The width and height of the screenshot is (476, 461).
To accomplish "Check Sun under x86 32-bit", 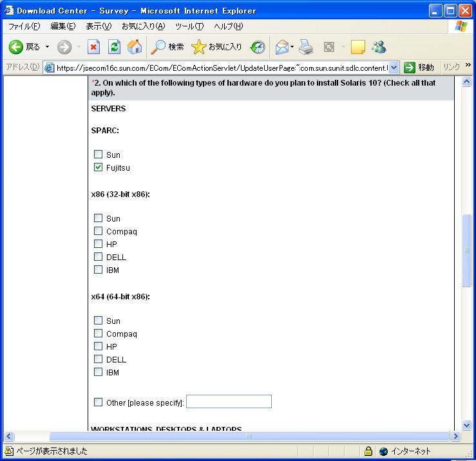I will click(x=98, y=218).
